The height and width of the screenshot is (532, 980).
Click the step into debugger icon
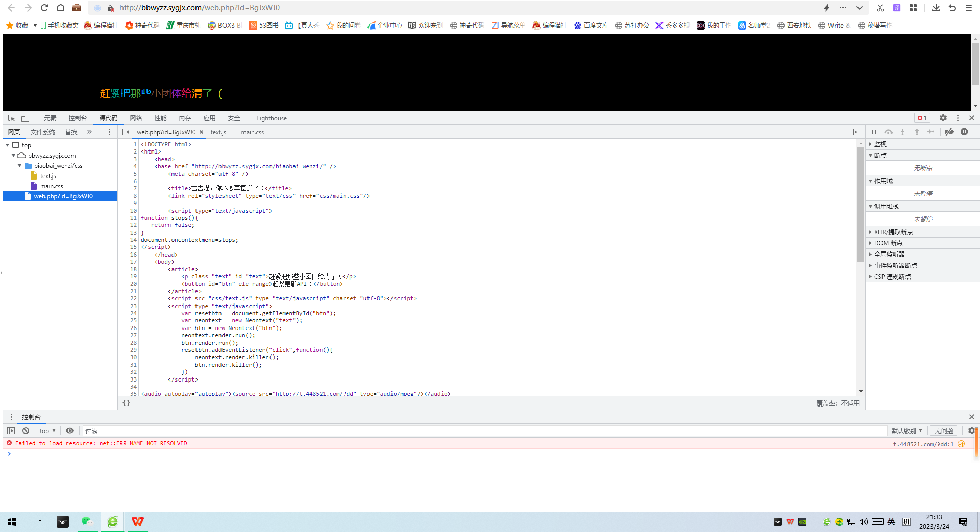coord(902,132)
